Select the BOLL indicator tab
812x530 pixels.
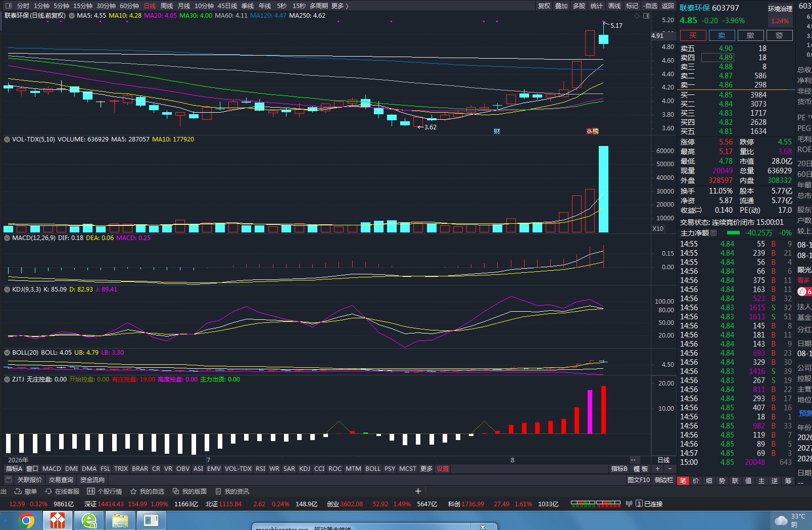pos(373,468)
